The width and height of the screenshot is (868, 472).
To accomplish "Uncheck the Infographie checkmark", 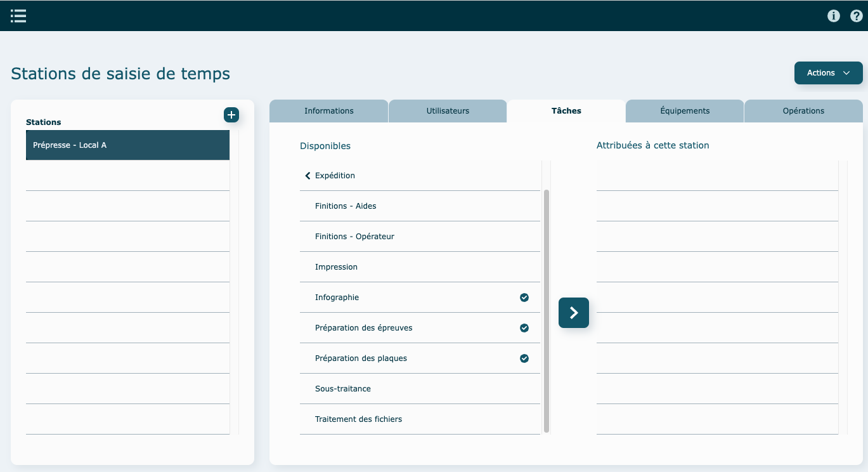I will tap(524, 298).
